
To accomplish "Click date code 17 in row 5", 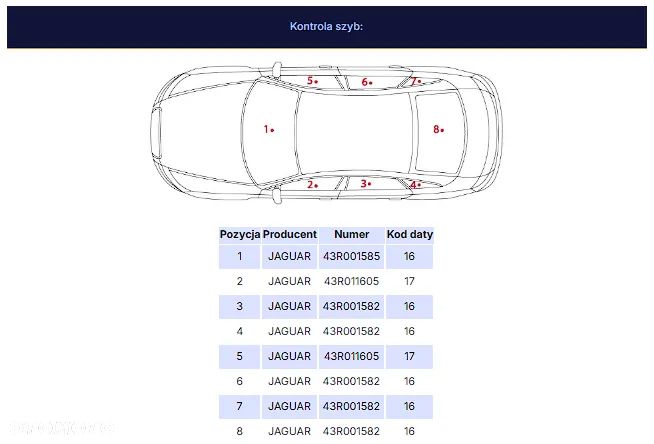I will pyautogui.click(x=409, y=356).
